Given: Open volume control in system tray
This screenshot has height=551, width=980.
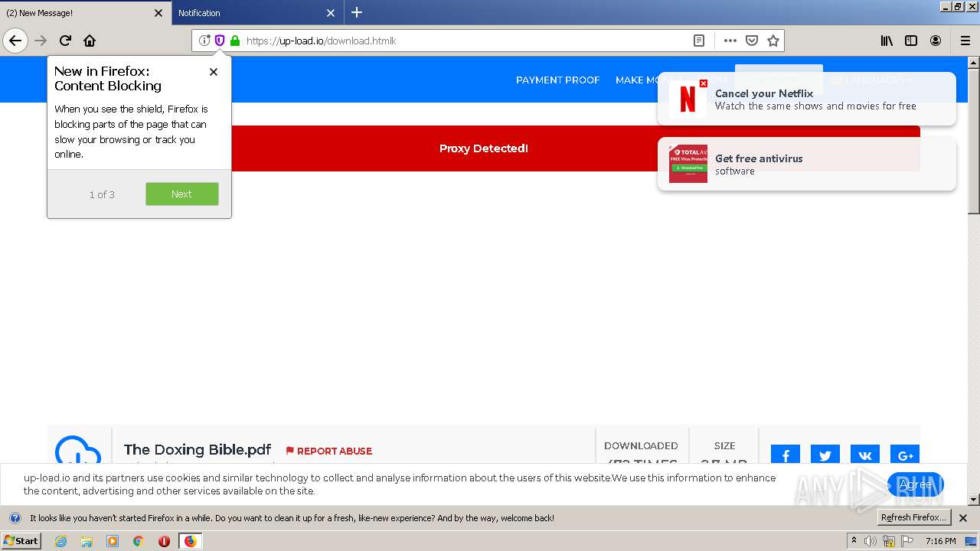Looking at the screenshot, I should tap(871, 541).
